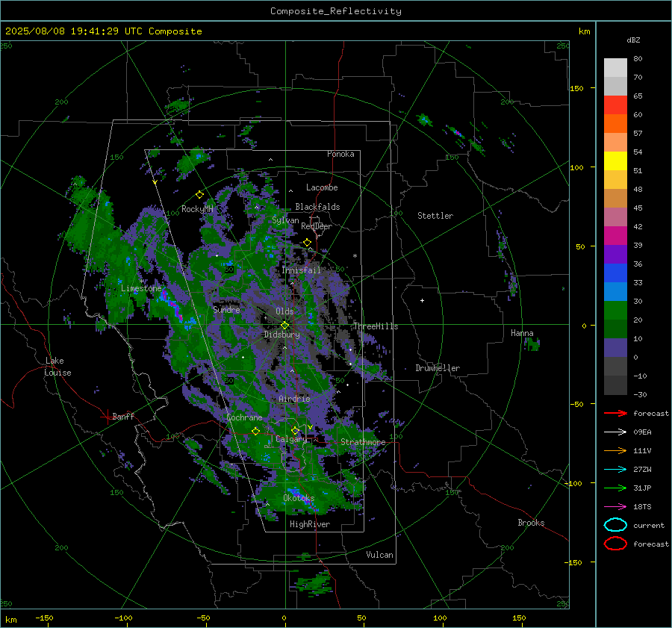The image size is (672, 628).
Task: Click the yellow 51 dBZ color swatch
Action: click(615, 161)
